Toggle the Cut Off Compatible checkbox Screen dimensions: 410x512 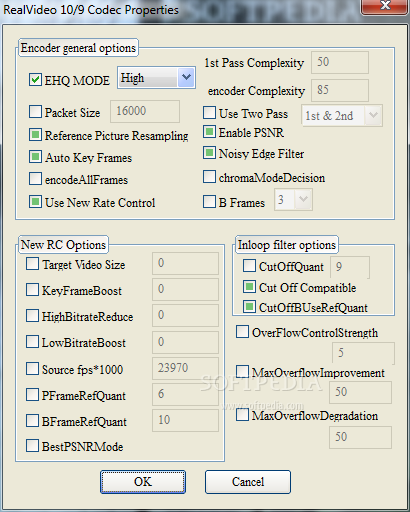[x=249, y=287]
